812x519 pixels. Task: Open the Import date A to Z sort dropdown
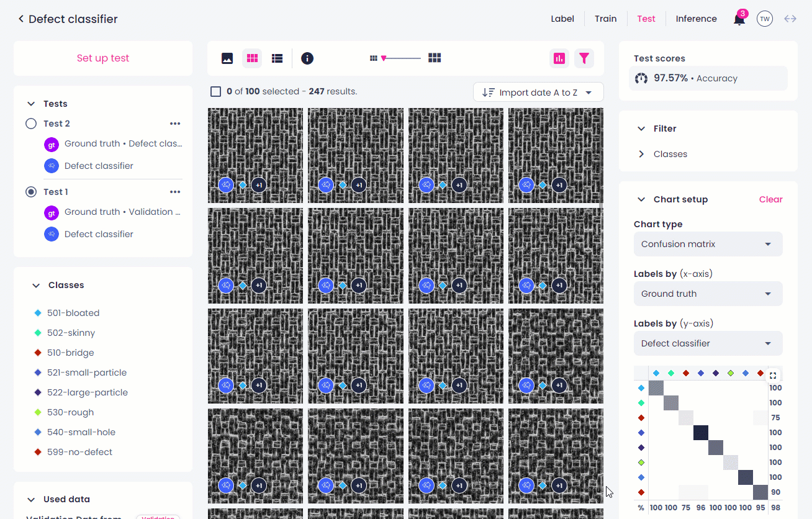538,93
